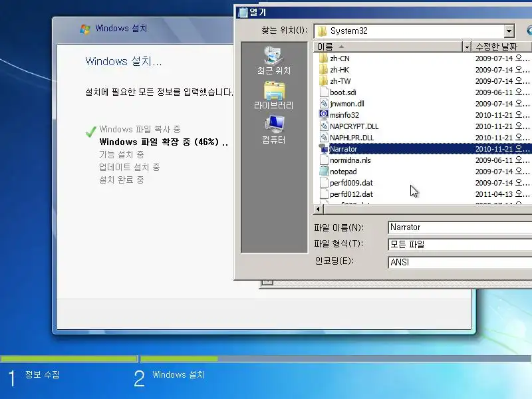This screenshot has width=532, height=399.
Task: Expand the System32 location dropdown
Action: coord(509,31)
